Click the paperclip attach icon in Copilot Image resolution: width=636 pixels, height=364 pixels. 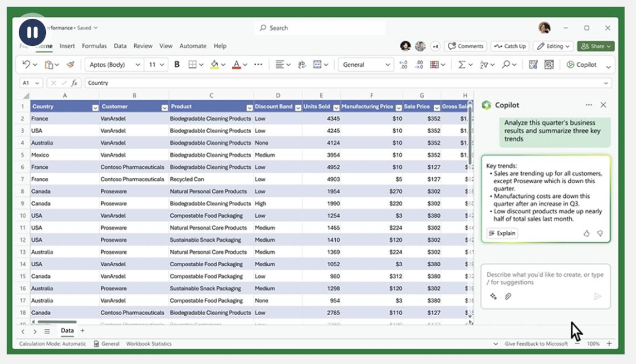pos(508,296)
